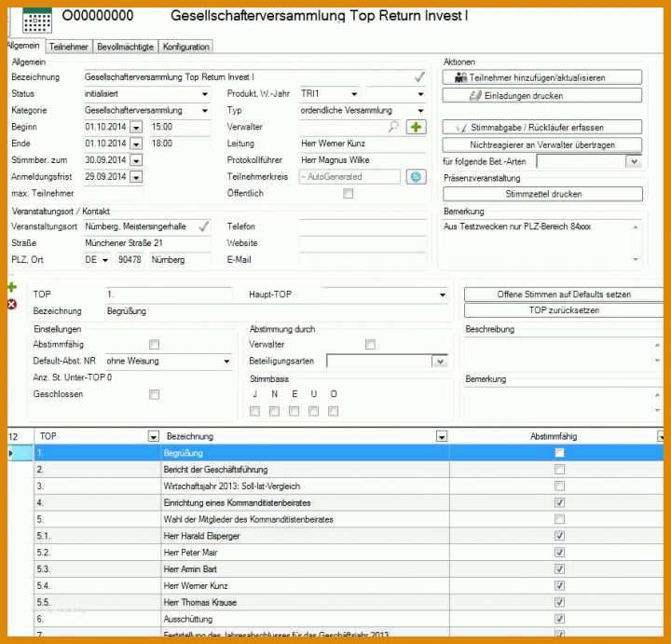Open the Produkt TRI1 dropdown
The height and width of the screenshot is (644, 671).
tap(354, 94)
